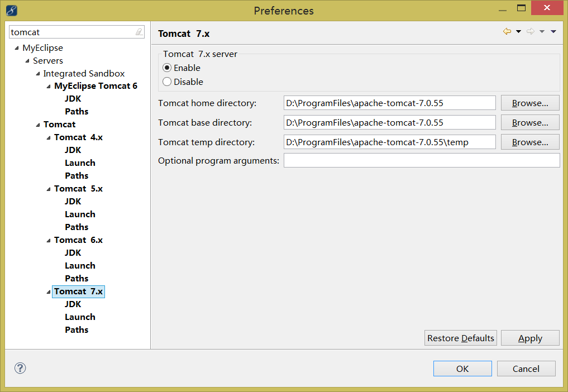Collapse the Tomcat 6.x node arrow
The height and width of the screenshot is (392, 568).
(49, 241)
